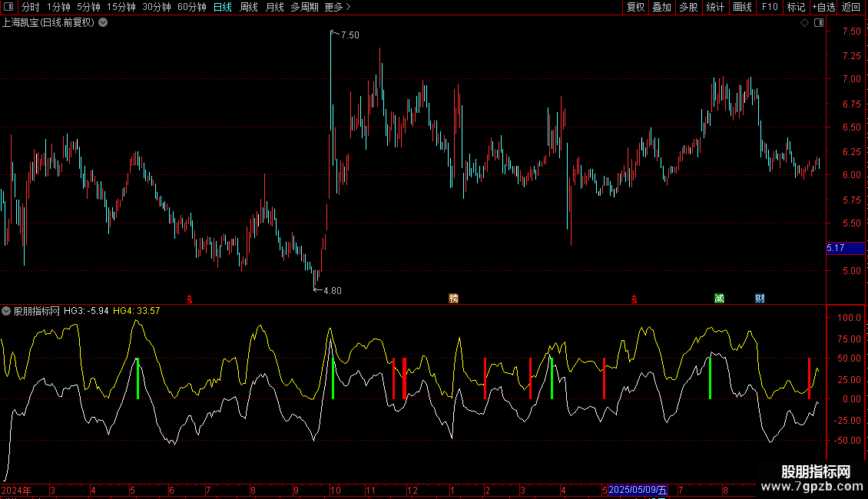The image size is (868, 499).
Task: Select the 30分钟 period
Action: (157, 7)
